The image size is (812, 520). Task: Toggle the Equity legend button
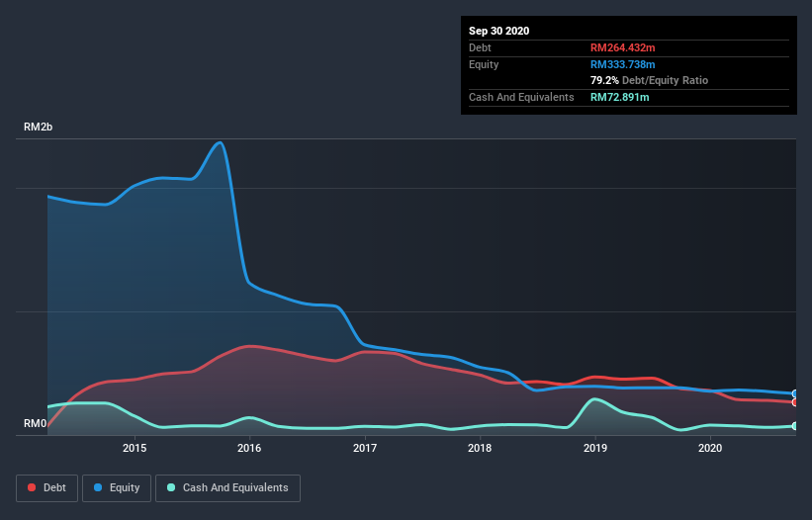coord(117,488)
